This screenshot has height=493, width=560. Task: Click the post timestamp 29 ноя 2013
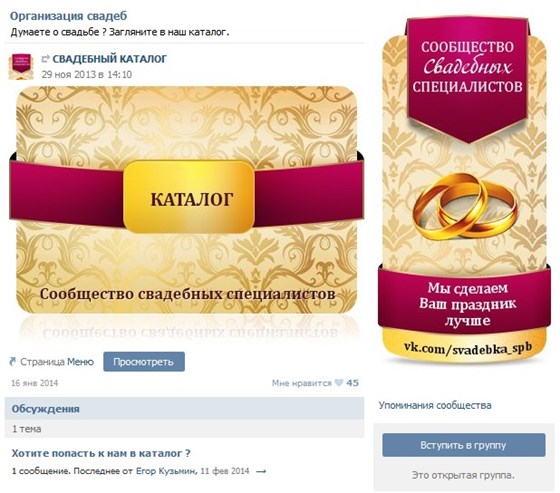[87, 75]
